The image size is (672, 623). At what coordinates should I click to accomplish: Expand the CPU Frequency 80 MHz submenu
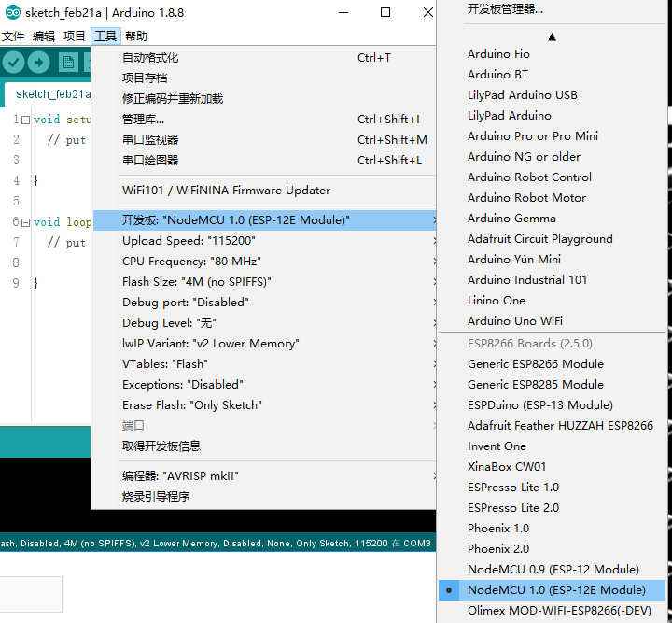click(x=264, y=262)
